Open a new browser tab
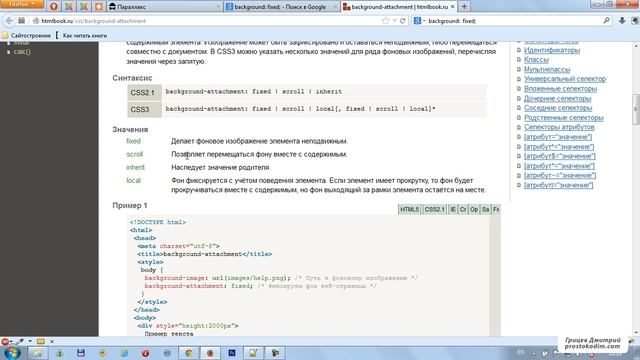This screenshot has height=360, width=640. click(464, 7)
